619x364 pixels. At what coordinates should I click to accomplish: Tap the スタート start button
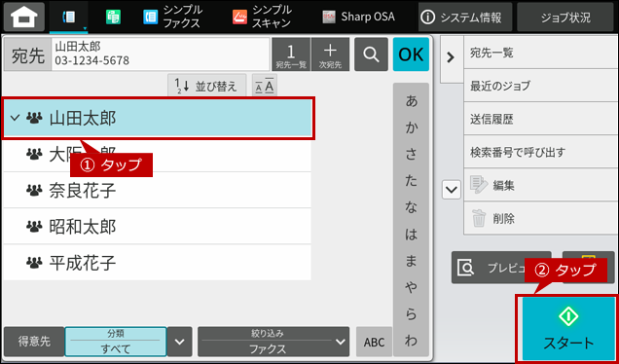pos(568,329)
